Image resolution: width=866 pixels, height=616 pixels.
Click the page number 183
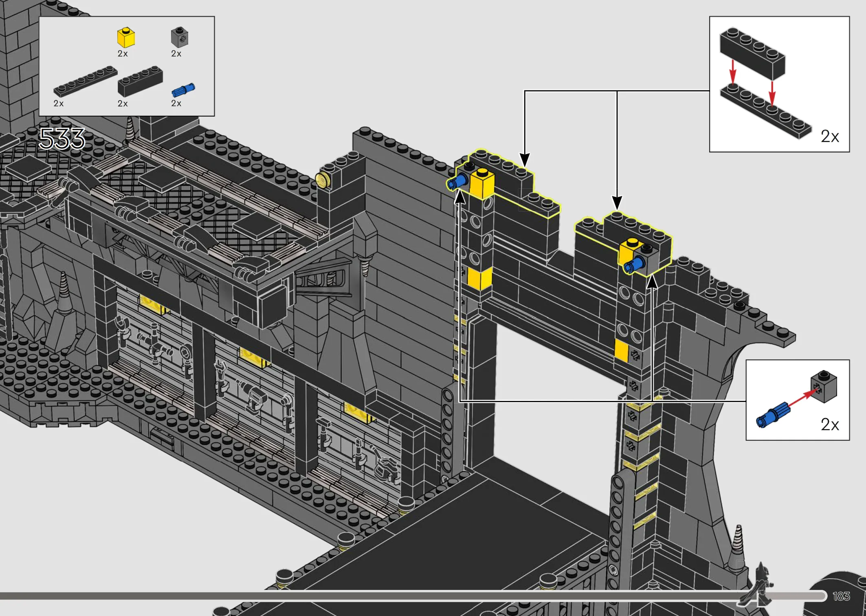point(841,596)
